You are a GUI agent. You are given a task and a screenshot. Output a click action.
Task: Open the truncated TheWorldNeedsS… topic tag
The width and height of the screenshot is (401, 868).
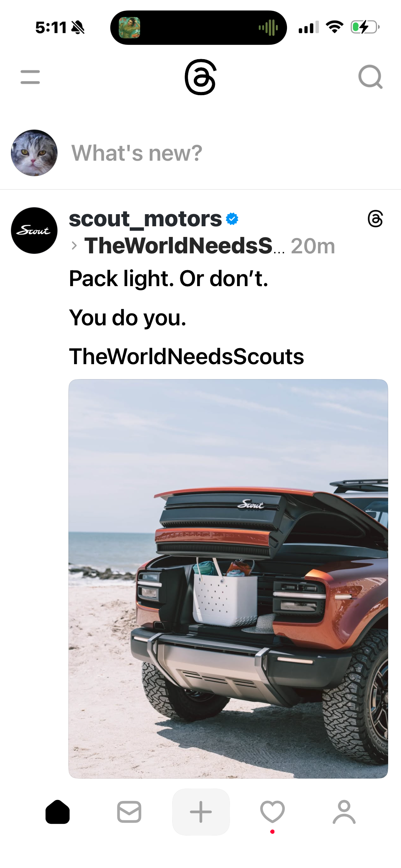point(185,246)
